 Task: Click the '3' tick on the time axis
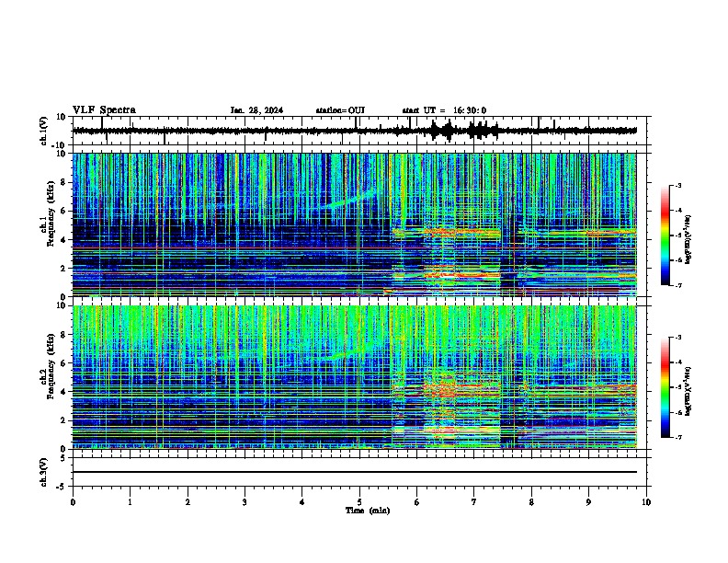(245, 502)
